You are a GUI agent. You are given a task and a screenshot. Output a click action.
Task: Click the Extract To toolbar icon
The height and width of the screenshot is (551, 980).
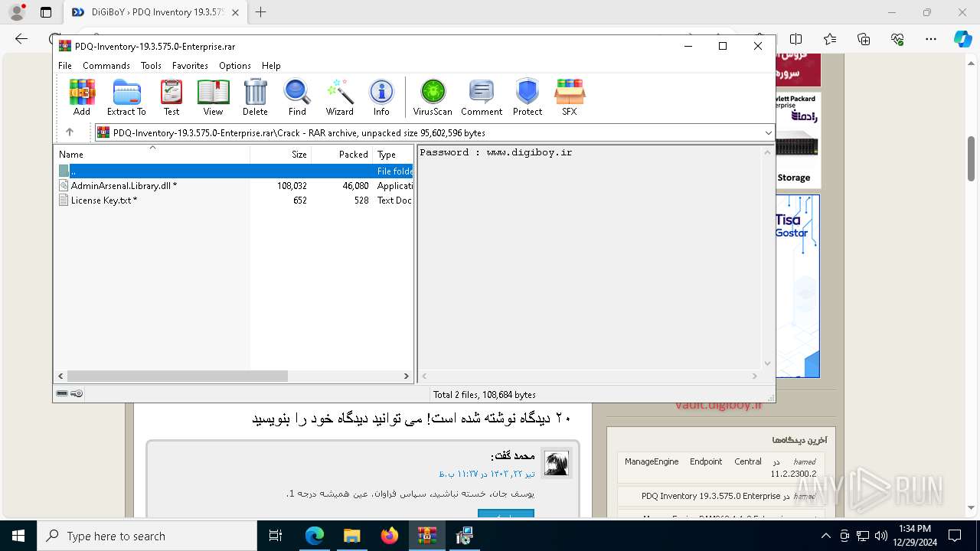[126, 97]
